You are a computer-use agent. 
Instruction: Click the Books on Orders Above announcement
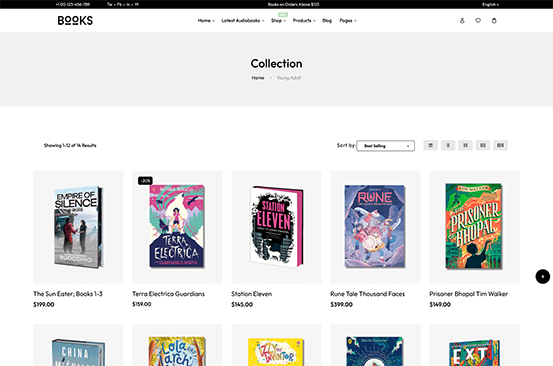pos(293,5)
